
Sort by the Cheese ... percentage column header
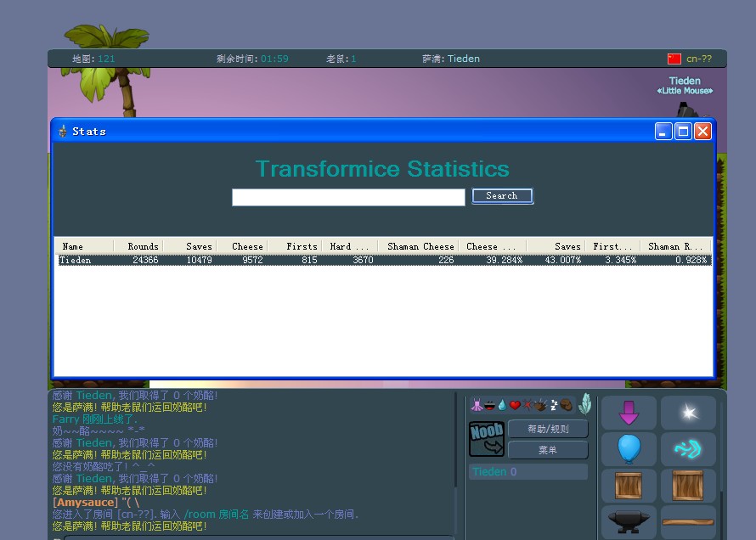pos(493,246)
